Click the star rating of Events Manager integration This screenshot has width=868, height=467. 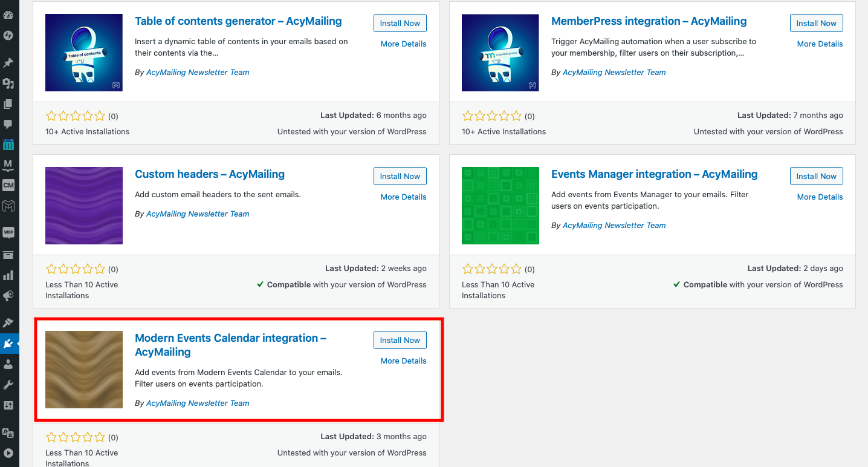[492, 269]
